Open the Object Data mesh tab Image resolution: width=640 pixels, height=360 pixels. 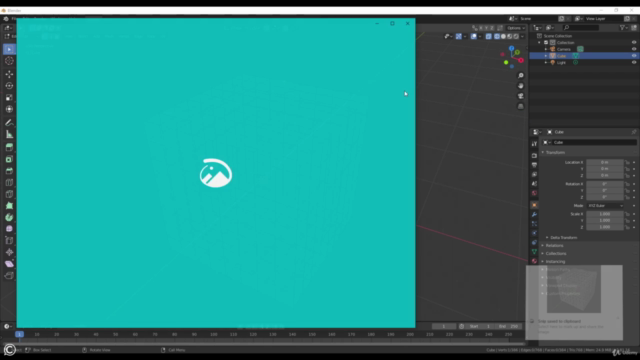534,252
